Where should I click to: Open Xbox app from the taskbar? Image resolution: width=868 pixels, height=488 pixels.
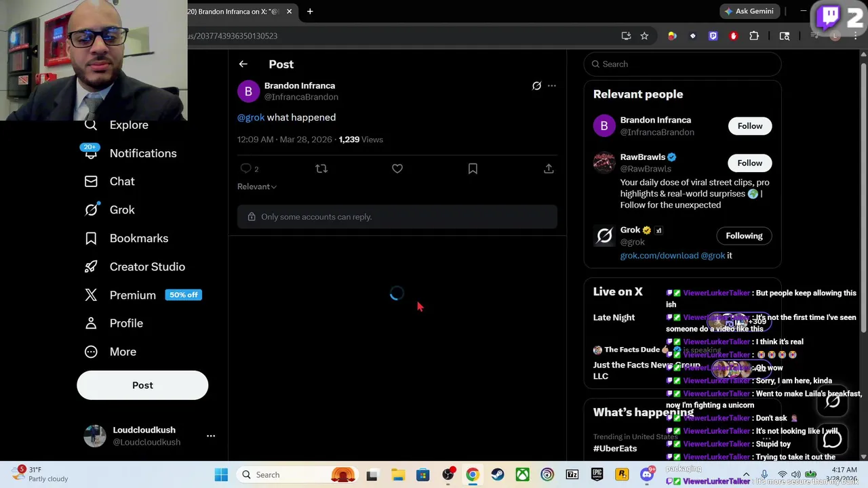[x=522, y=475]
